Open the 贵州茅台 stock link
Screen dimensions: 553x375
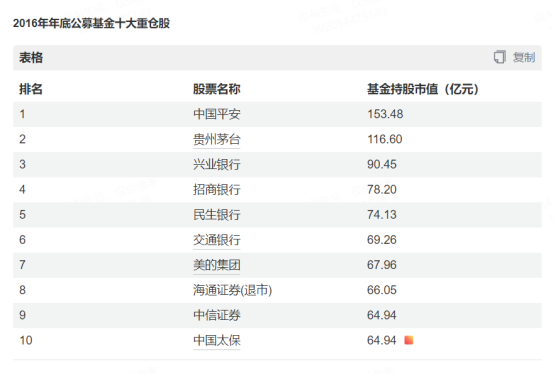[x=217, y=139]
